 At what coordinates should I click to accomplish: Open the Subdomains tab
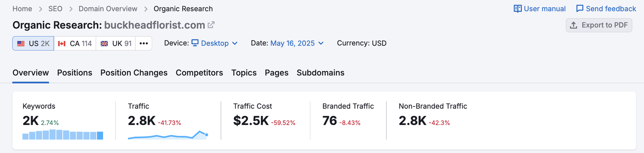pyautogui.click(x=320, y=73)
